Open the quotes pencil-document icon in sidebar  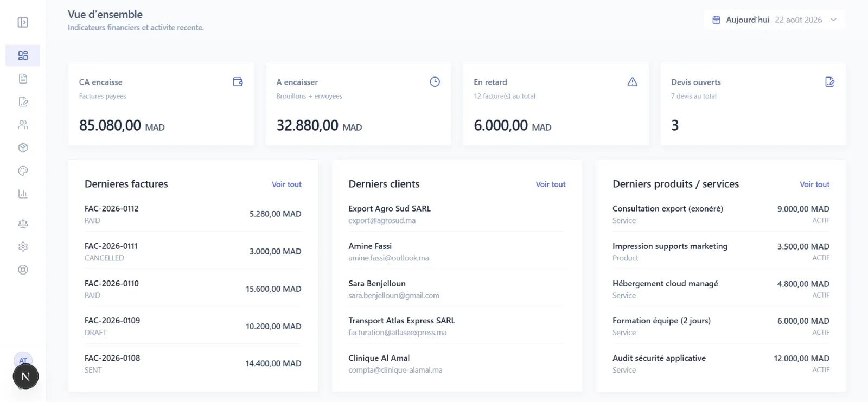pyautogui.click(x=23, y=101)
